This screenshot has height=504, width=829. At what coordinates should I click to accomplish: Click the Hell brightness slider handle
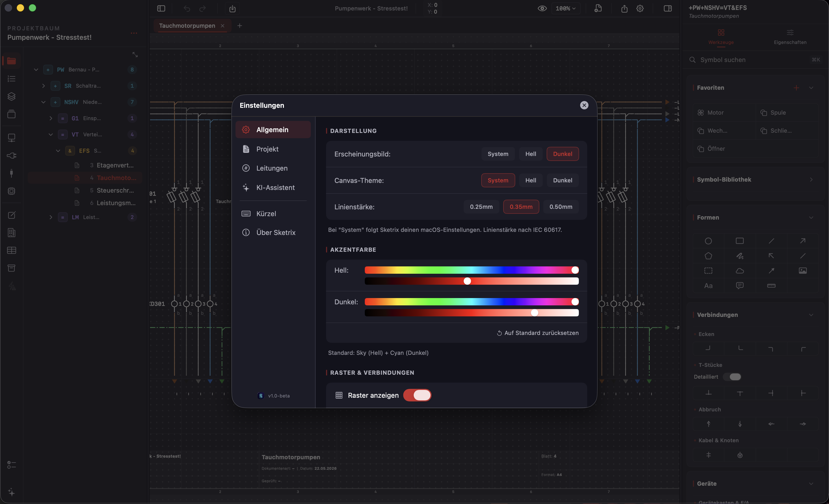click(x=467, y=281)
